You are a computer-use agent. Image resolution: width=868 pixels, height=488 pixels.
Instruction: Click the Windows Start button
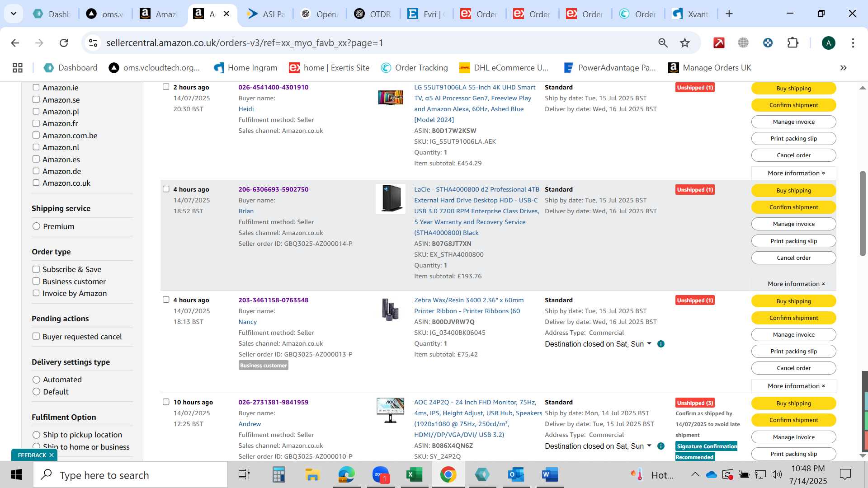(16, 475)
